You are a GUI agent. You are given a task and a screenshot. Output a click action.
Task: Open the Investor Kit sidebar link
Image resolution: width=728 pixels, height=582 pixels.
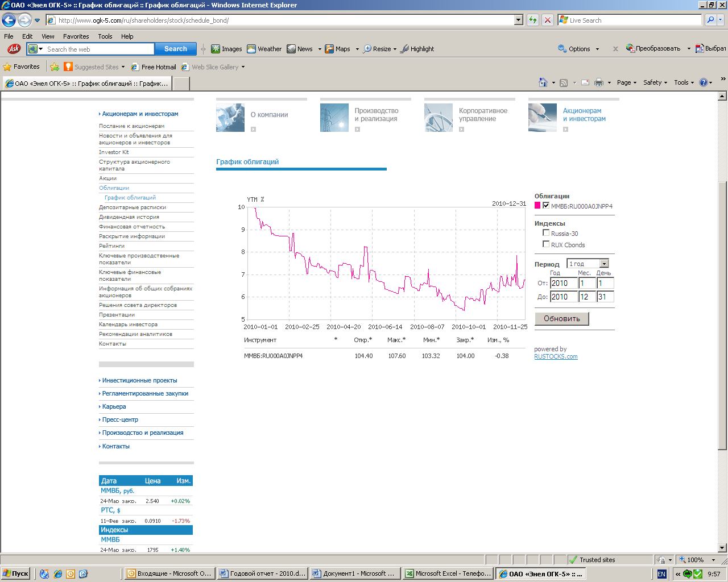(x=114, y=152)
